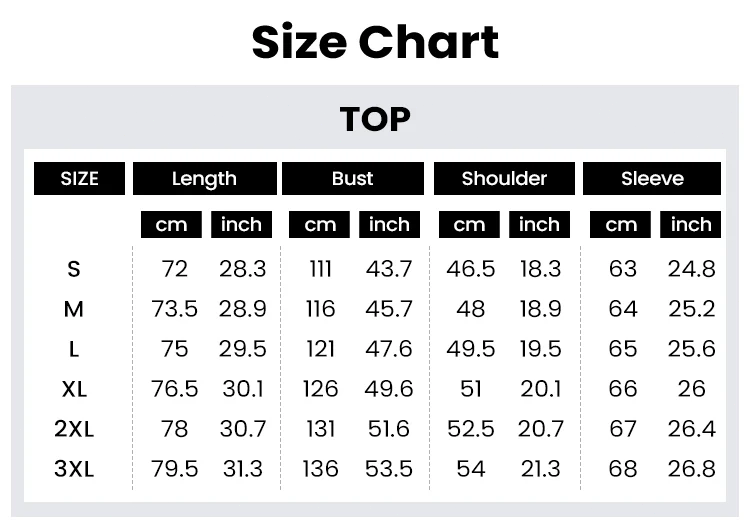The image size is (750, 532).
Task: Click the Shoulder column header
Action: pos(504,179)
